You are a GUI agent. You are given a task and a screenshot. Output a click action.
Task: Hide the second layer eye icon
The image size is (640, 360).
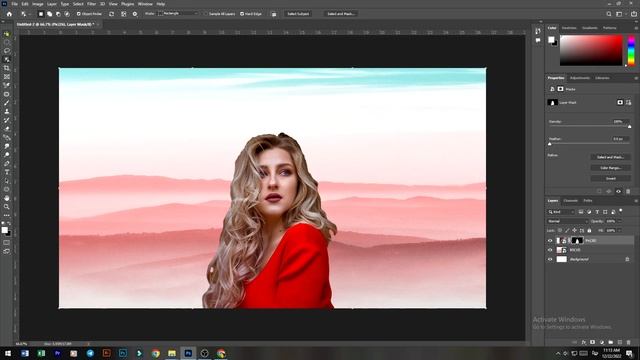(550, 250)
